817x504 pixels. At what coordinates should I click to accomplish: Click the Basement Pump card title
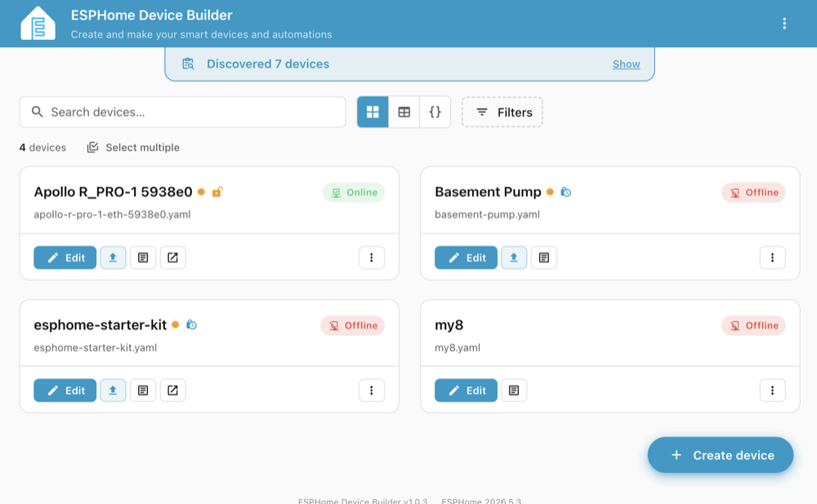tap(488, 192)
